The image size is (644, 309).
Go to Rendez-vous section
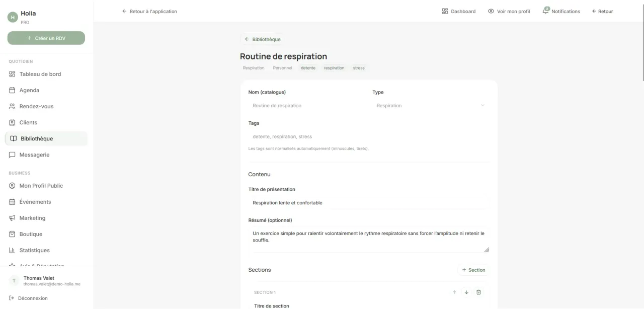point(46,106)
